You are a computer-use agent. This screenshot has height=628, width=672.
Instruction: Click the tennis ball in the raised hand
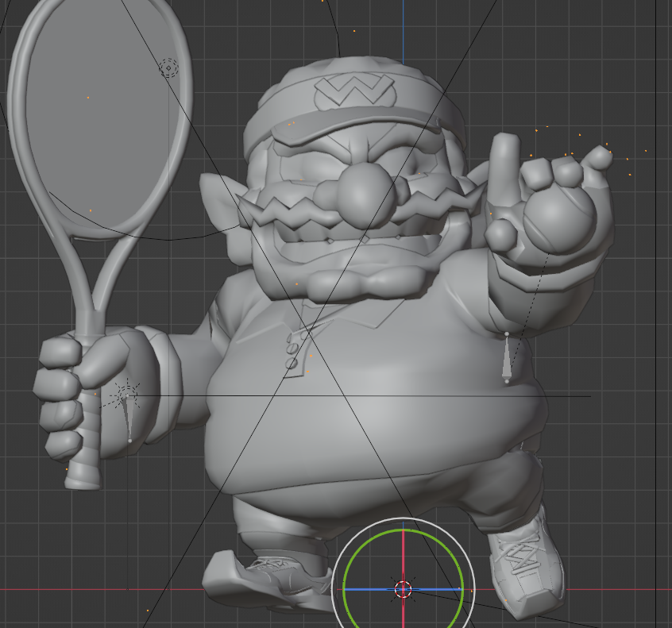tap(560, 221)
